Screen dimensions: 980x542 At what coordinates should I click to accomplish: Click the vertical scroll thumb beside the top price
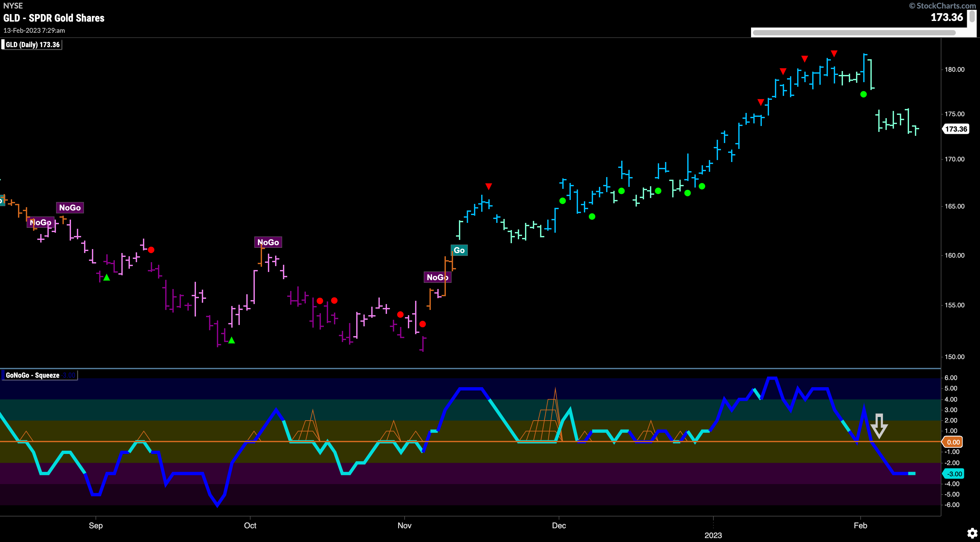click(x=972, y=16)
